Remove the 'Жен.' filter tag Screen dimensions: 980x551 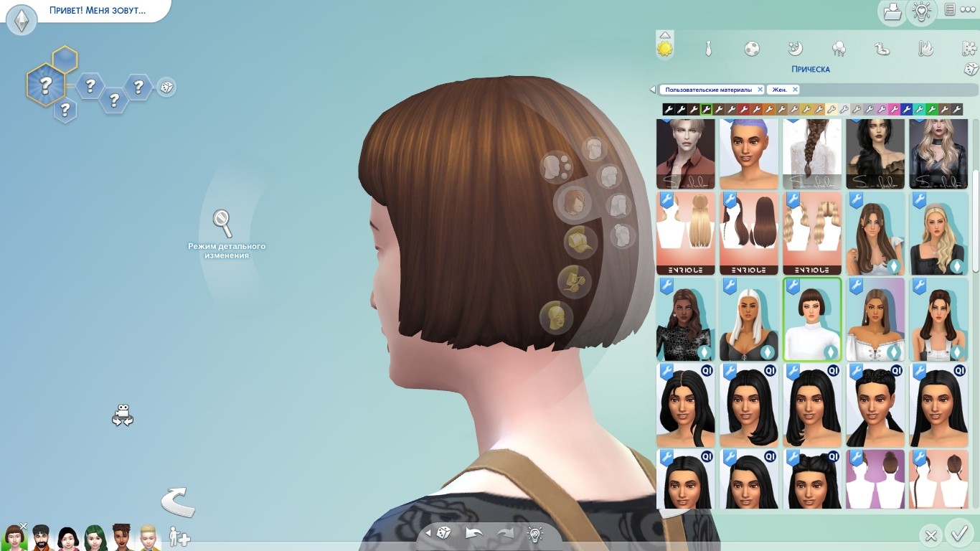tap(795, 90)
